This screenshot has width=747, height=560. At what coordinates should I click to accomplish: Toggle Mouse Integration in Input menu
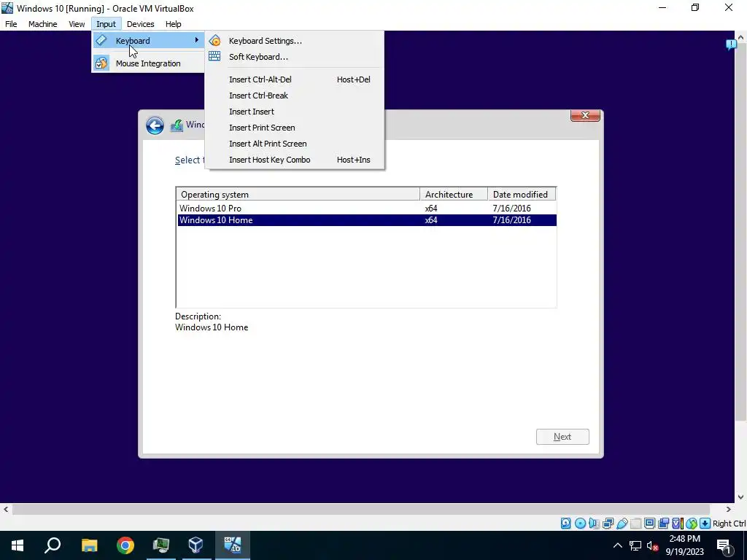[x=148, y=63]
